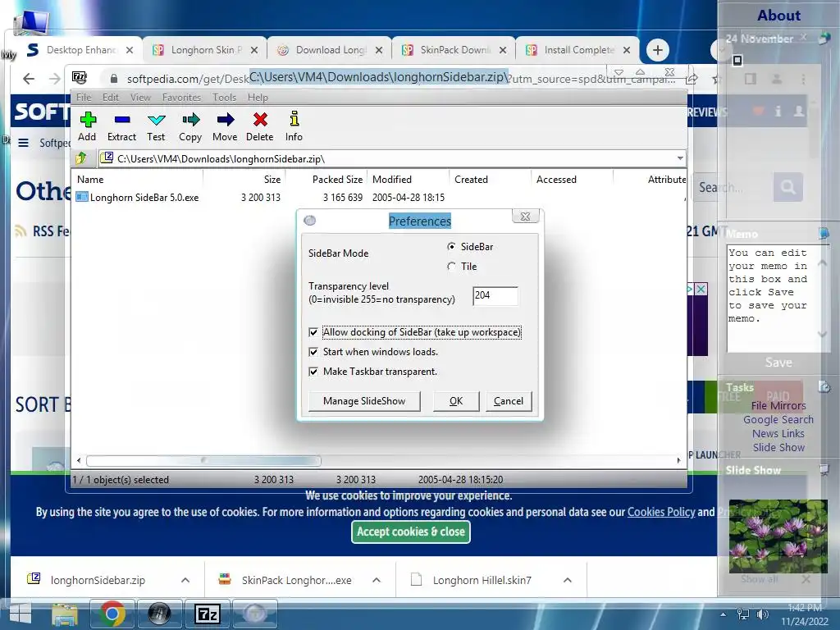Open the Edit menu in 7-Zip
This screenshot has width=840, height=630.
(x=111, y=98)
